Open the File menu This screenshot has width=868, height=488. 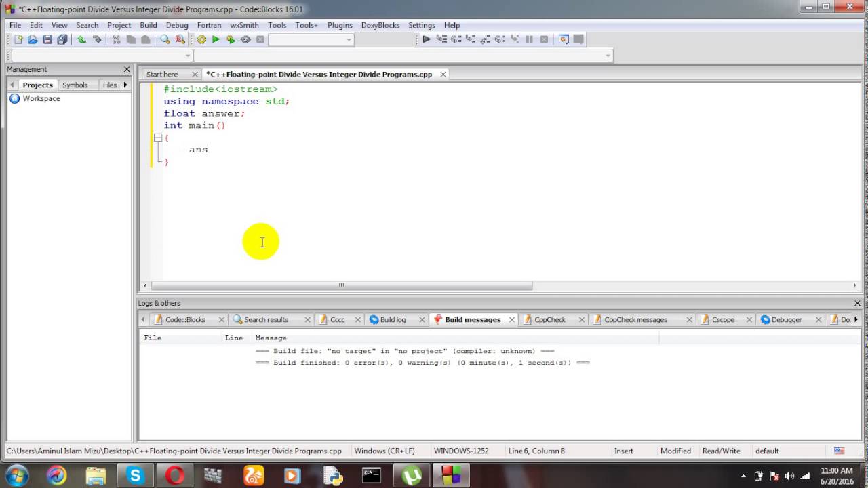click(15, 25)
